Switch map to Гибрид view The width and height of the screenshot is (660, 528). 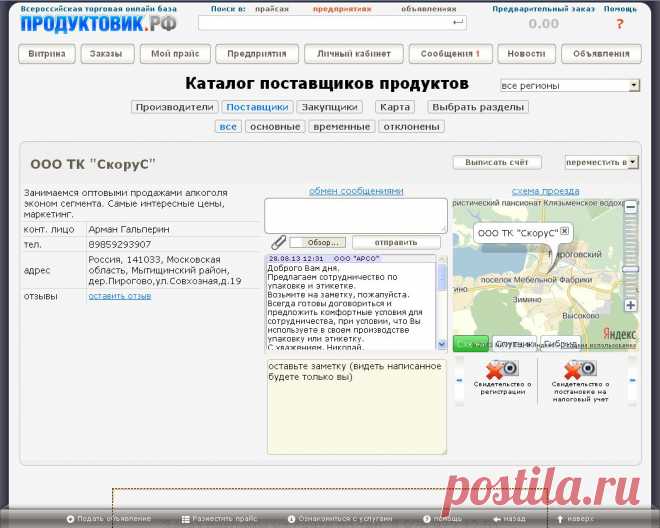[x=560, y=344]
